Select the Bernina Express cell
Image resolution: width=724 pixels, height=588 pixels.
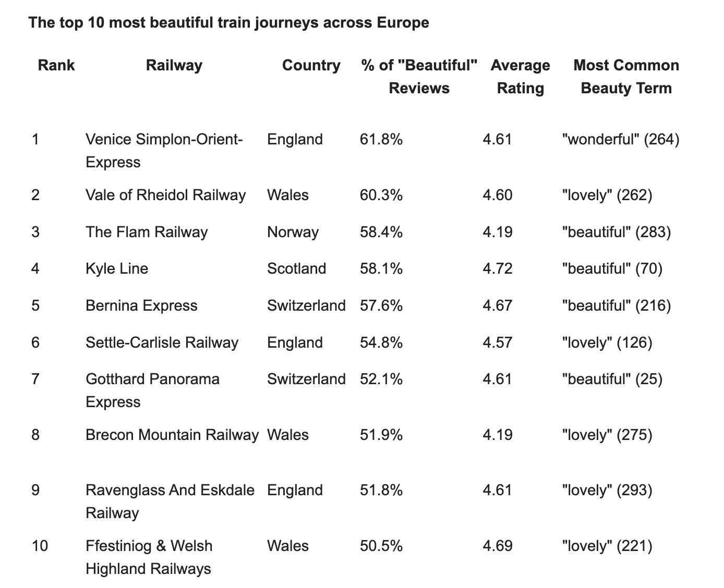coord(141,305)
